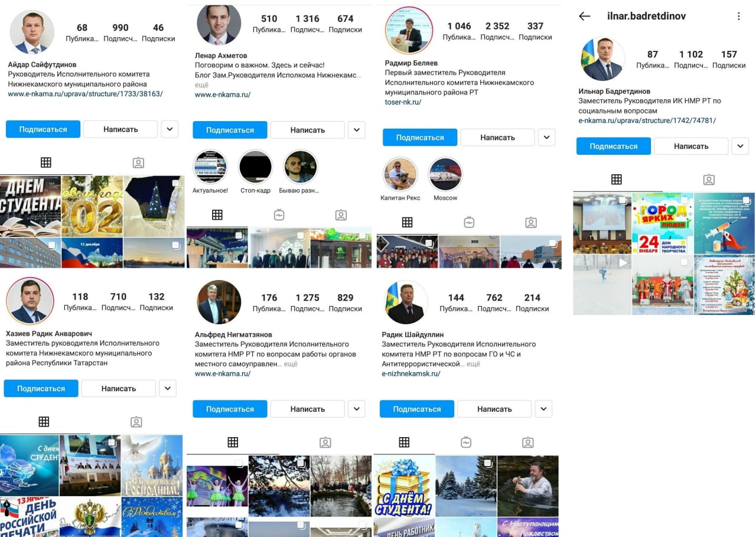Viewport: 756px width, 537px height.
Task: Open the IGTV tab in Радик Шайдуллин's profile
Action: (466, 442)
